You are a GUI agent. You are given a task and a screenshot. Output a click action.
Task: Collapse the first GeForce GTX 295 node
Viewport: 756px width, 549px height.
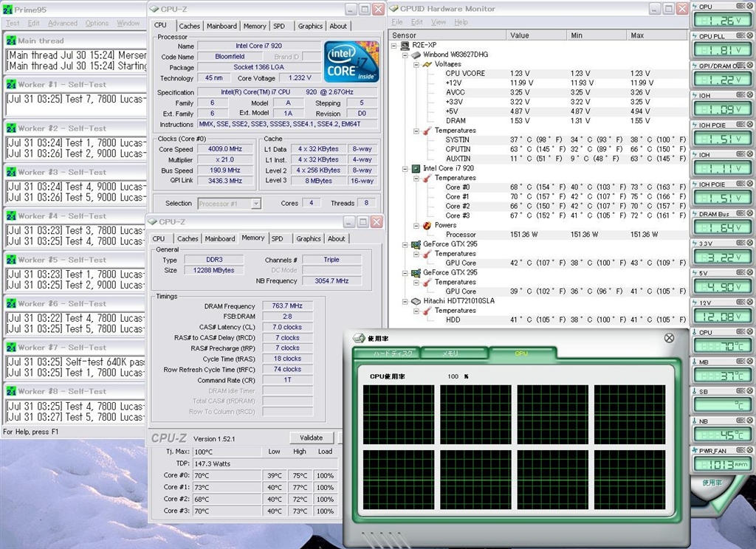pyautogui.click(x=405, y=244)
